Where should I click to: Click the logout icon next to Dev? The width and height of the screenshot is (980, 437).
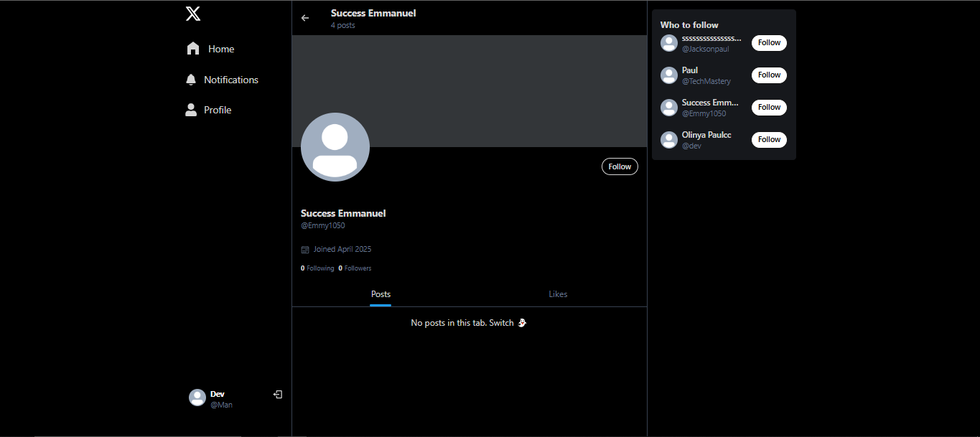278,395
